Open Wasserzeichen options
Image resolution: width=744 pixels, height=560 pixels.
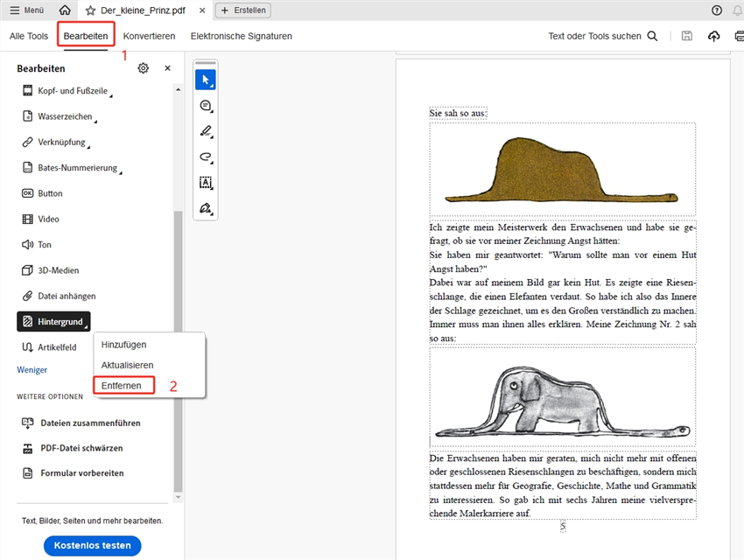tap(60, 116)
